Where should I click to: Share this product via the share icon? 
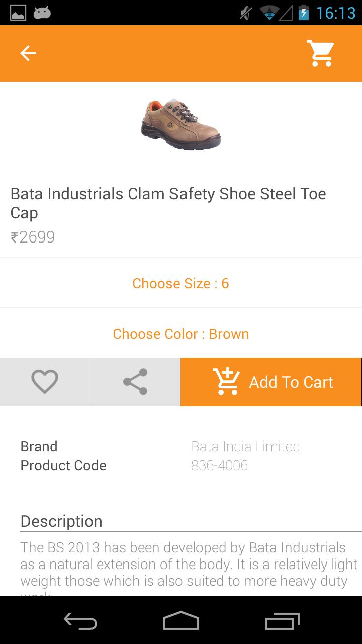point(135,381)
